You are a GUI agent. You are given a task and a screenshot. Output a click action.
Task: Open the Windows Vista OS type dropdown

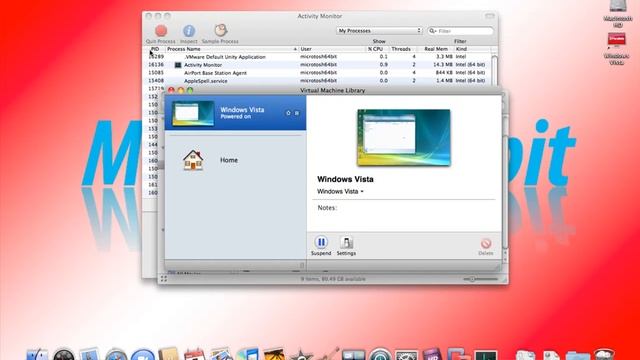[x=340, y=191]
